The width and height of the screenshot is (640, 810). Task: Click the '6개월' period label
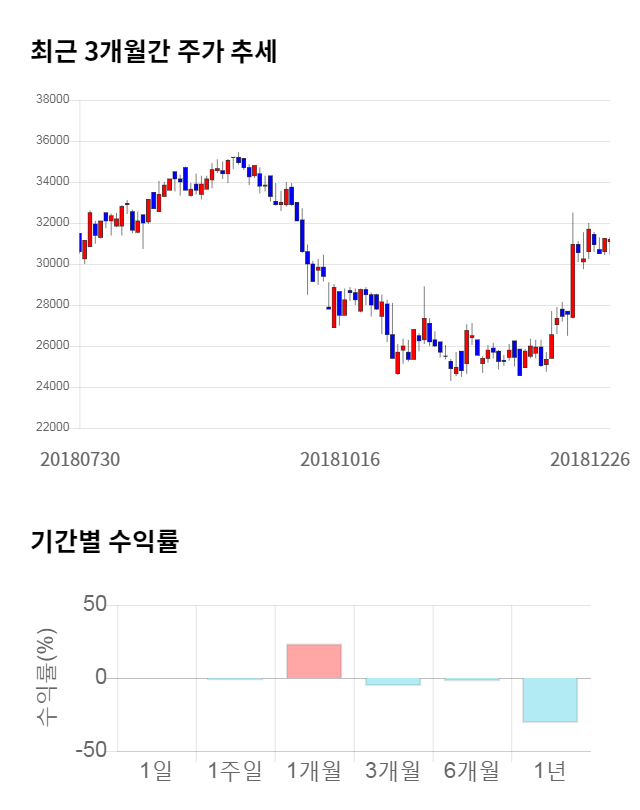(x=471, y=770)
